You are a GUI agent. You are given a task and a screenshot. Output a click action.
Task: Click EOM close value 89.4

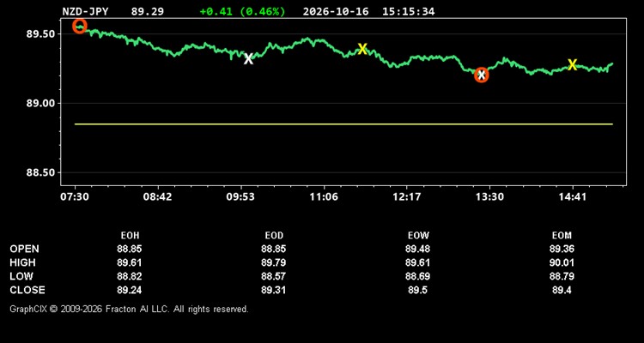pos(562,290)
